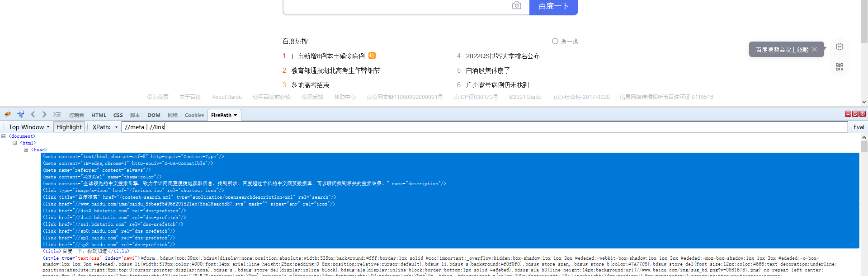Image resolution: width=868 pixels, height=276 pixels.
Task: Switch to the CSS tab
Action: click(118, 115)
